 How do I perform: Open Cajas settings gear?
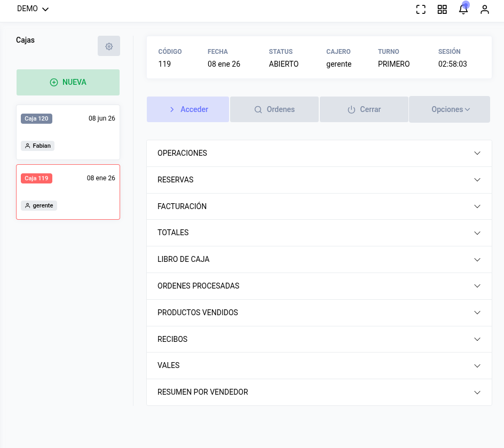coord(109,46)
